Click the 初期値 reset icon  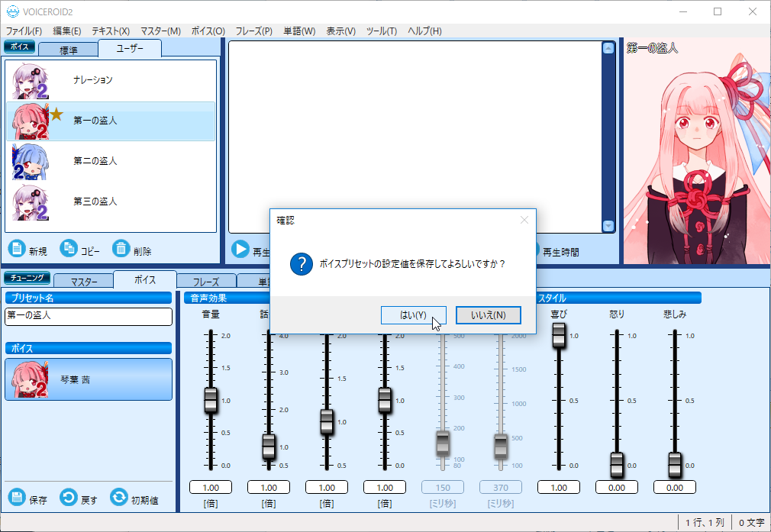coord(119,497)
